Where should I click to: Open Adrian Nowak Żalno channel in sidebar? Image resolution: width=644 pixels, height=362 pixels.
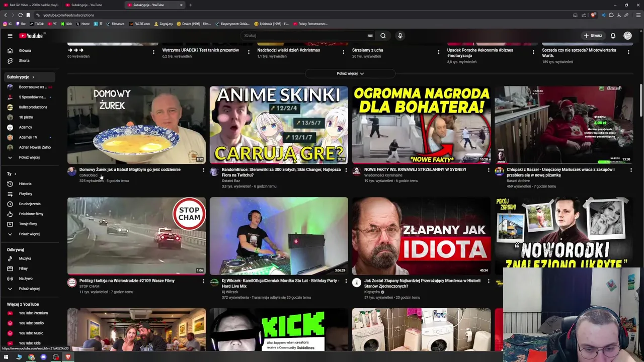[30, 147]
